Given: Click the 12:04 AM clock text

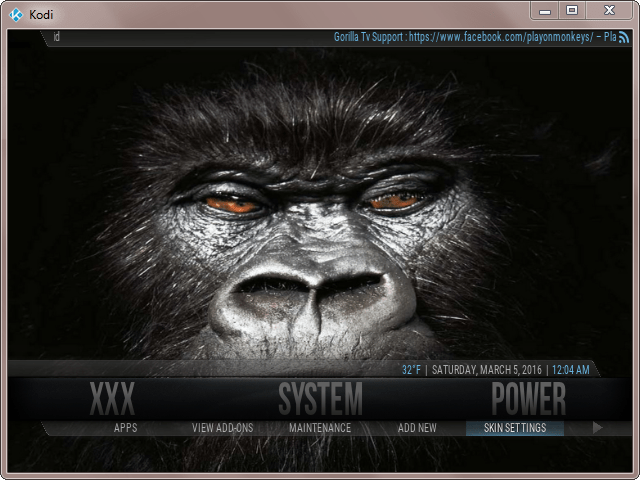Looking at the screenshot, I should 571,370.
